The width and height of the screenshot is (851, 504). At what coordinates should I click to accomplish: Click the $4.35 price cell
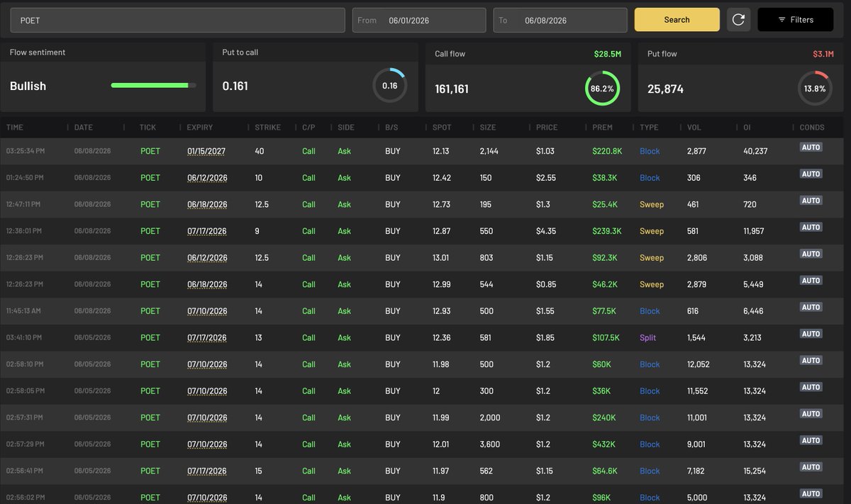click(x=546, y=231)
